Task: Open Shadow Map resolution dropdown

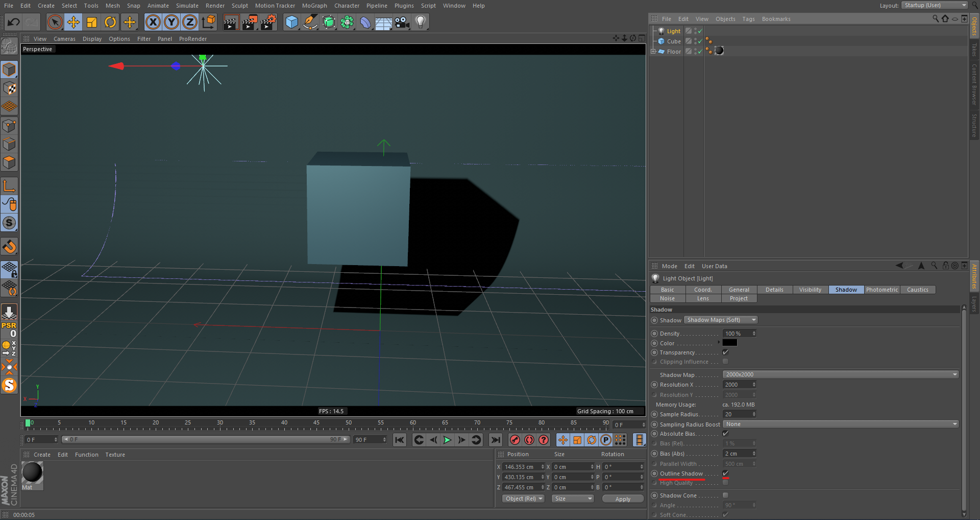Action: click(x=841, y=375)
